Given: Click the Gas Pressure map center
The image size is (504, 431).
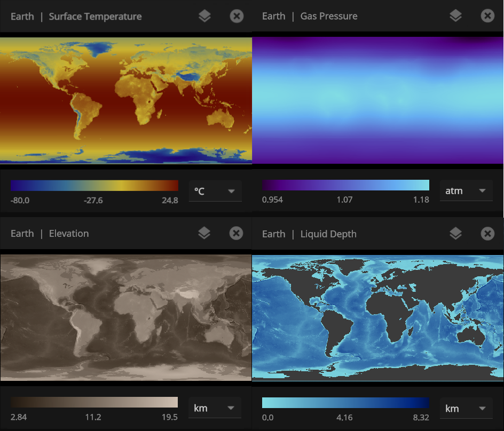Looking at the screenshot, I should (377, 100).
